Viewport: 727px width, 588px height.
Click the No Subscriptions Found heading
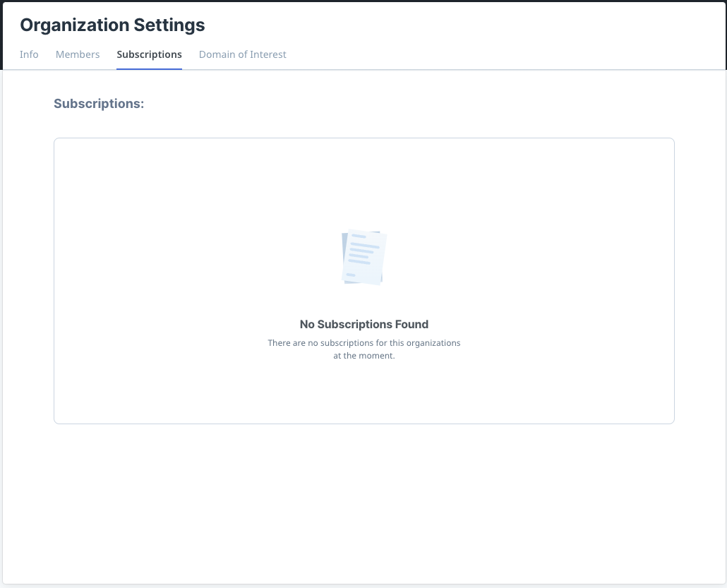[363, 325]
